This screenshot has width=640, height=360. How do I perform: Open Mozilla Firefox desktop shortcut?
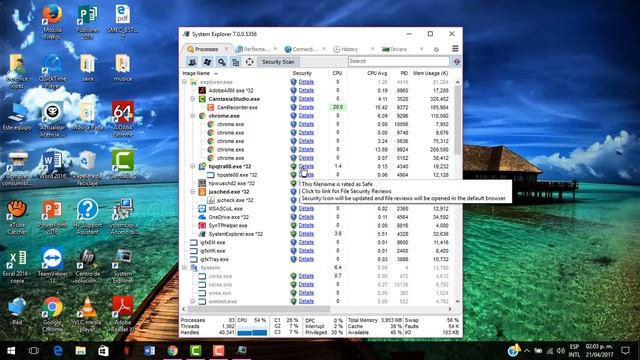tap(52, 22)
